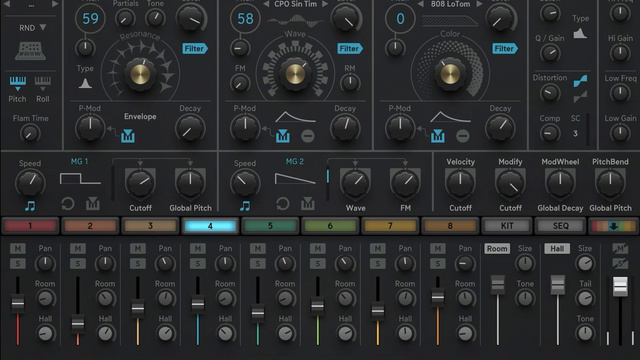The image size is (640, 360).
Task: Click the filter Type shape icon
Action: [580, 33]
